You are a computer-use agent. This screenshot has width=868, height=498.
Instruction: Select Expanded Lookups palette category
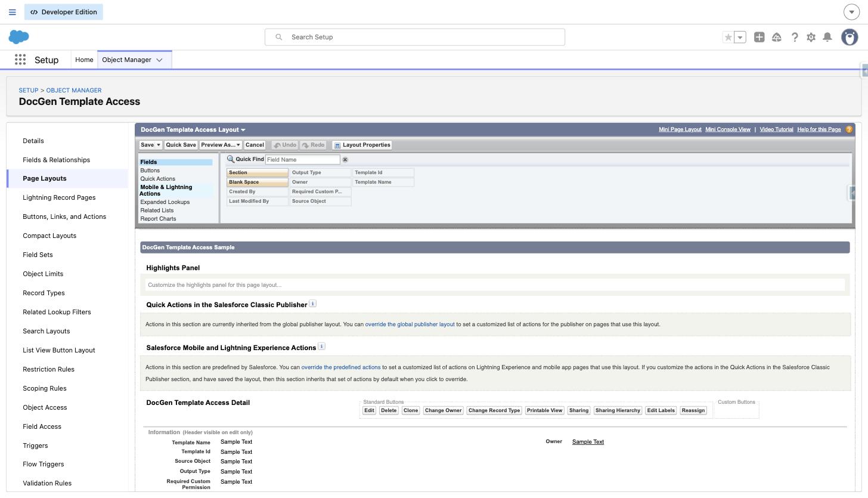(x=165, y=202)
